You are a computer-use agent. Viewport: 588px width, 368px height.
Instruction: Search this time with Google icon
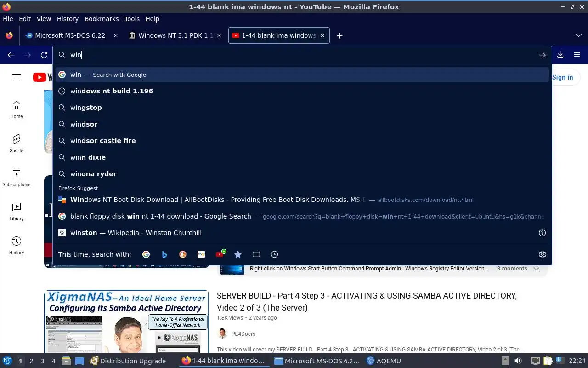(146, 254)
